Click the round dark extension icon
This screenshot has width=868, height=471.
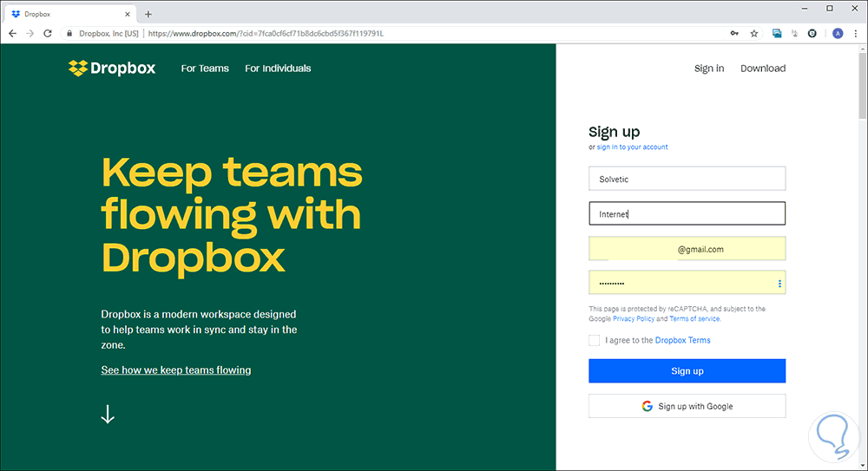click(x=812, y=33)
